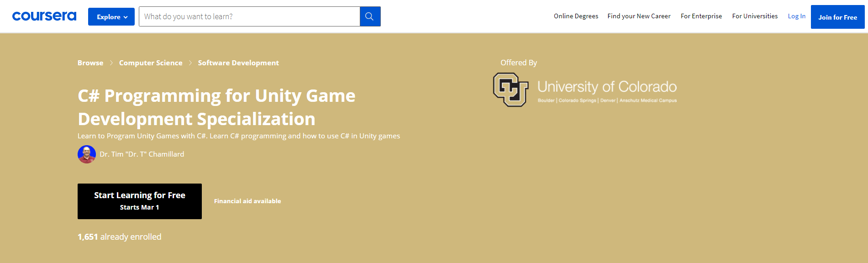Image resolution: width=868 pixels, height=263 pixels.
Task: Click the Log In link
Action: point(797,16)
